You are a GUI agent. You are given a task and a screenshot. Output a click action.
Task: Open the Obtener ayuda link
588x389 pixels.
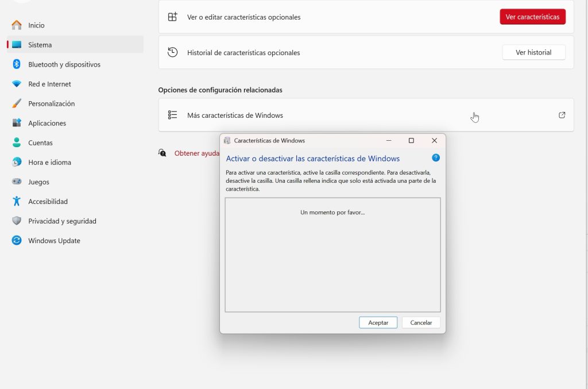coord(196,153)
